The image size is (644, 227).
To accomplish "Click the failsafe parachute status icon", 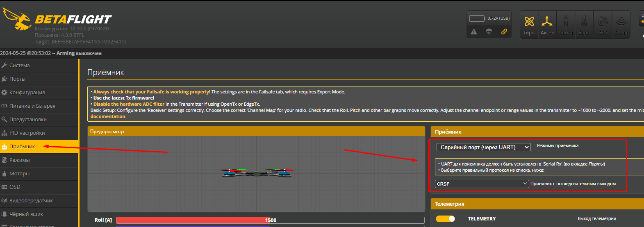I will point(489,32).
